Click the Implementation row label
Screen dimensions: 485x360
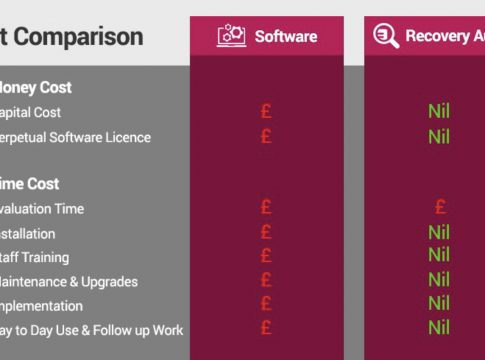pos(41,306)
